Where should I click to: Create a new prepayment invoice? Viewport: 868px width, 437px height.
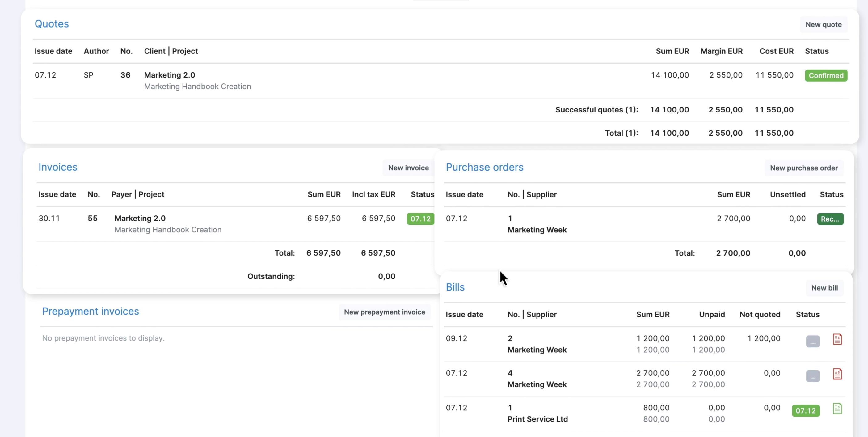[385, 312]
